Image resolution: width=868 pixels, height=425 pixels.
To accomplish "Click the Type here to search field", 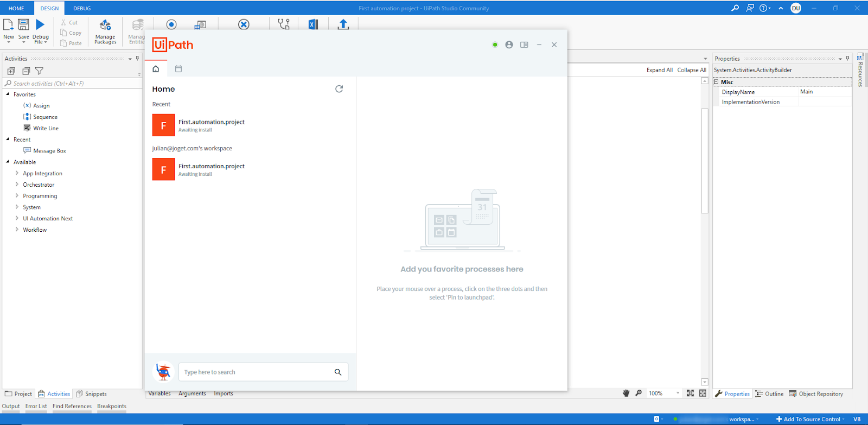I will 263,372.
